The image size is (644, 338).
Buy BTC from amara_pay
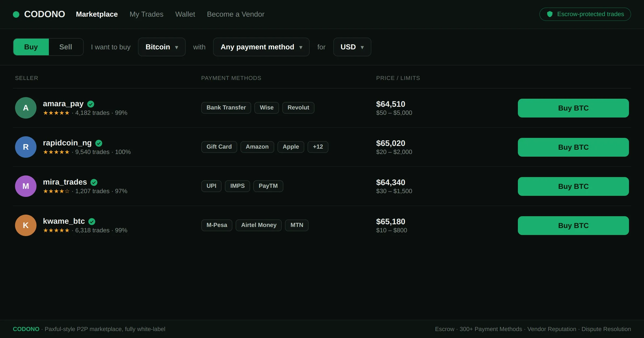pyautogui.click(x=573, y=108)
